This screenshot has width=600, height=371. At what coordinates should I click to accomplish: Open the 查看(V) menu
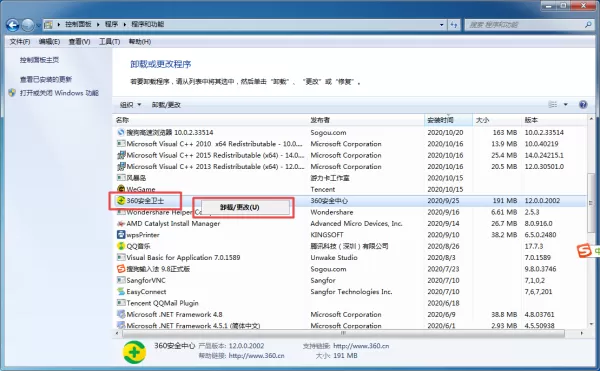79,41
